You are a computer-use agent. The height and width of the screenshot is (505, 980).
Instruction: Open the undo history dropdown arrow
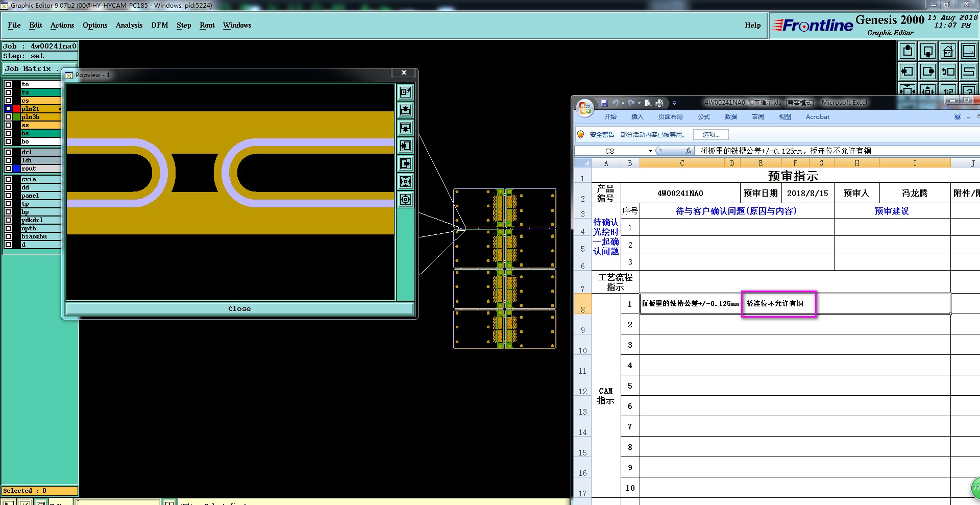click(x=623, y=103)
